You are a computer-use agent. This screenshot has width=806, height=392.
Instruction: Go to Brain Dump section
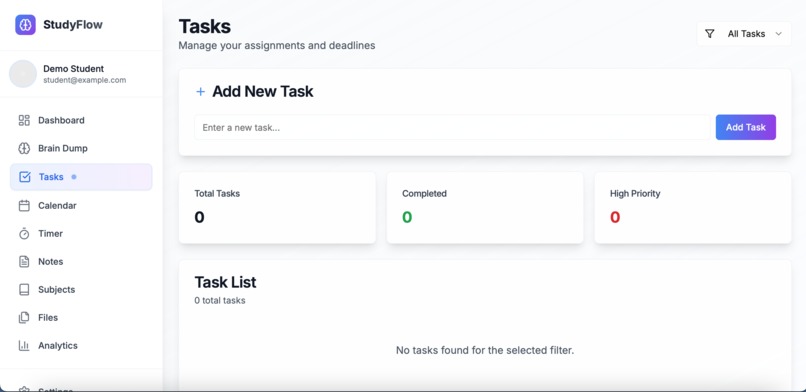81,148
